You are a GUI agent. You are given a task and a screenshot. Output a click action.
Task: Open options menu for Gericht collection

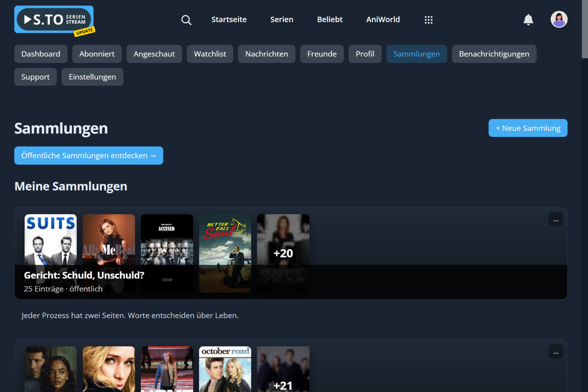point(556,220)
